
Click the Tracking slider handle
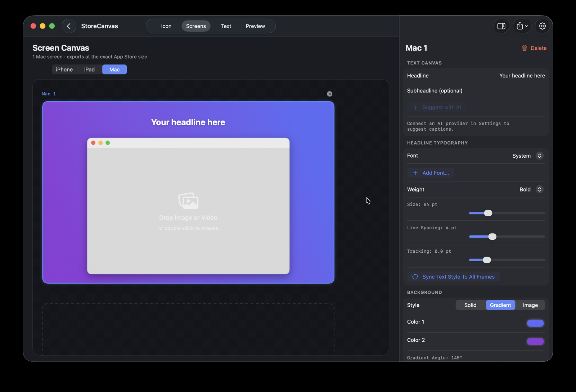coord(487,260)
